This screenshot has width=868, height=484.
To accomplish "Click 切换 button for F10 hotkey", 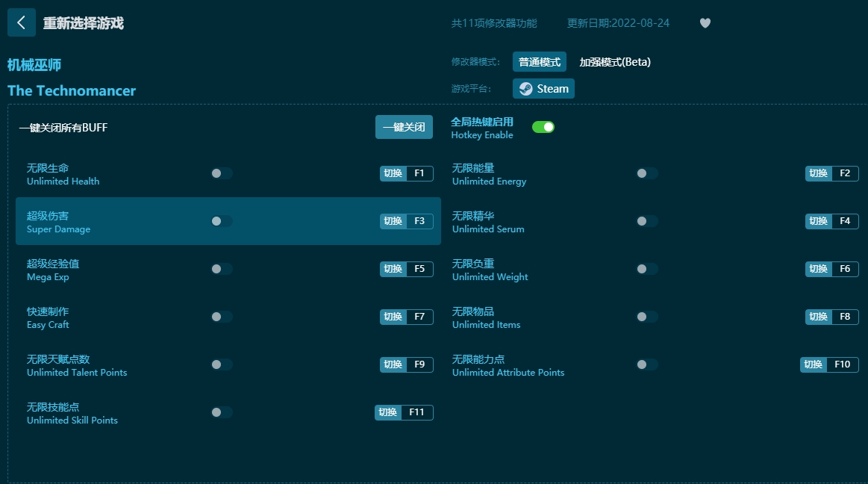I will 814,364.
